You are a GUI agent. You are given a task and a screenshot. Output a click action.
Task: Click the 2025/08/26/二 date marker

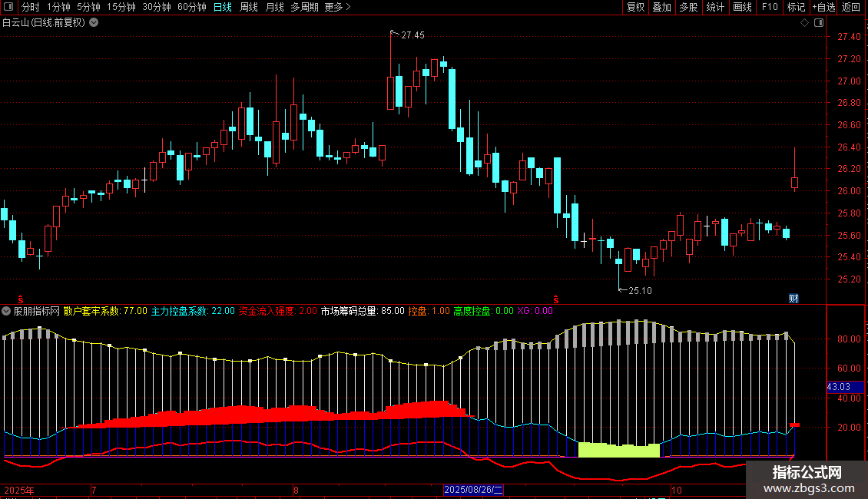473,490
